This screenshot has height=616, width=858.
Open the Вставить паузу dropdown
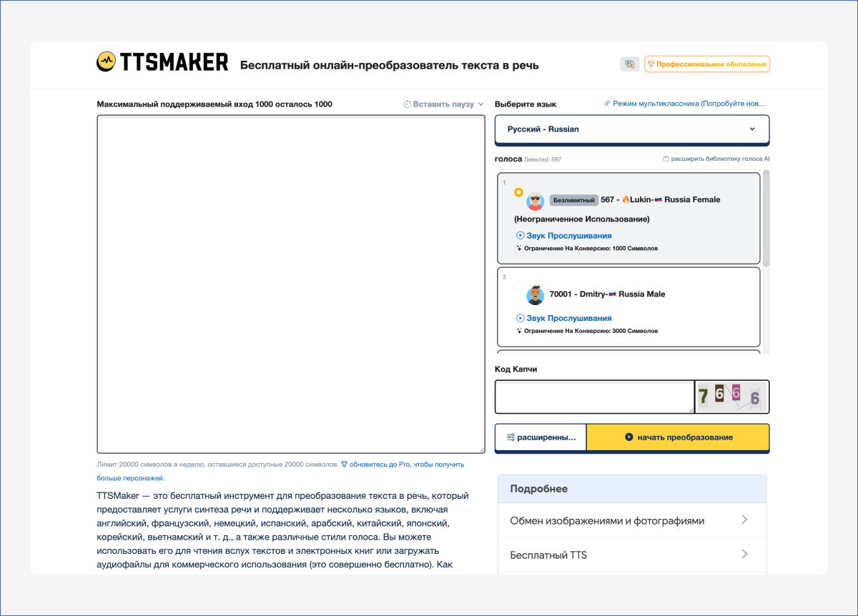(x=443, y=104)
